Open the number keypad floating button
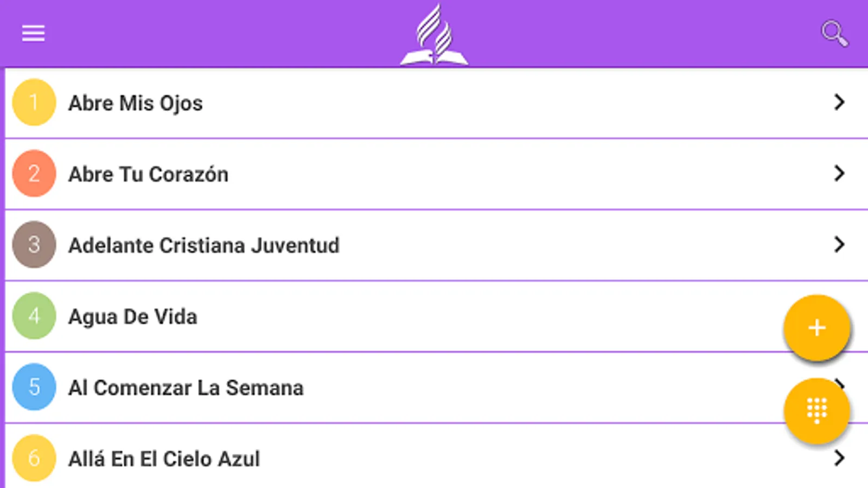The width and height of the screenshot is (868, 488). (816, 410)
